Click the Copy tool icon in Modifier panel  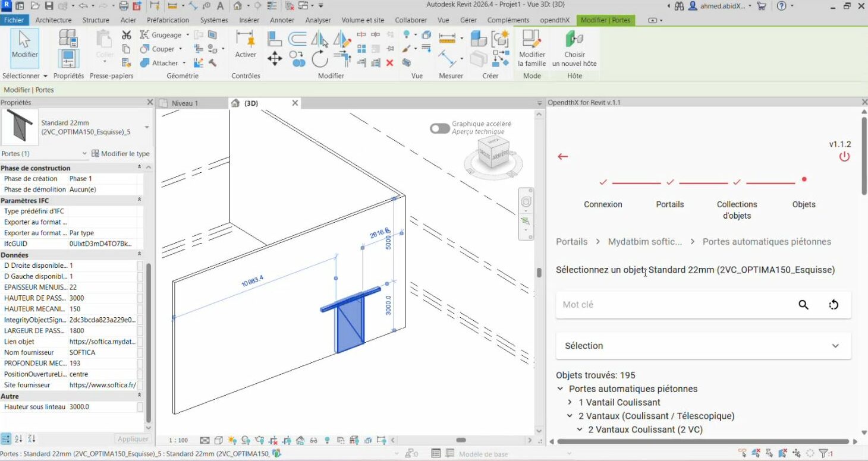click(x=297, y=58)
